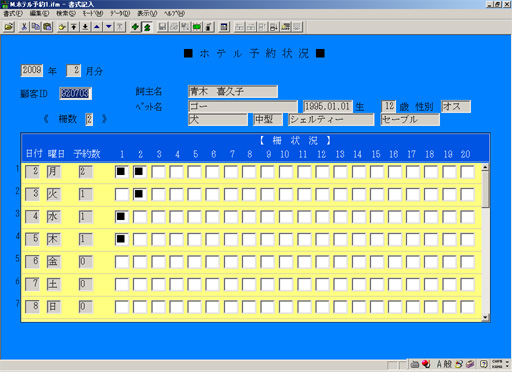512x372 pixels.
Task: Open the ﾃﾞｰﾀ(D) menu
Action: click(120, 13)
